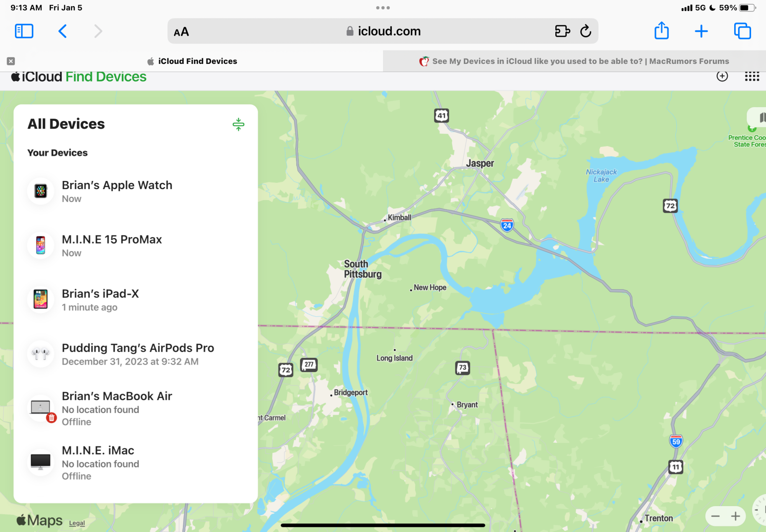Tap the Bryant map label
This screenshot has width=766, height=532.
467,405
